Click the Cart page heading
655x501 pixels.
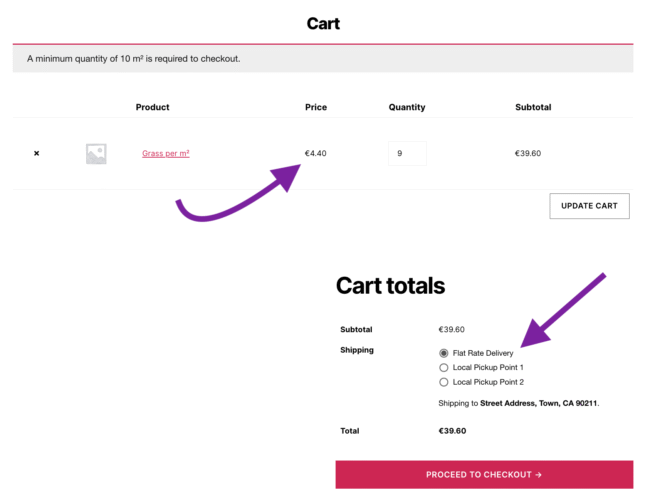coord(323,24)
